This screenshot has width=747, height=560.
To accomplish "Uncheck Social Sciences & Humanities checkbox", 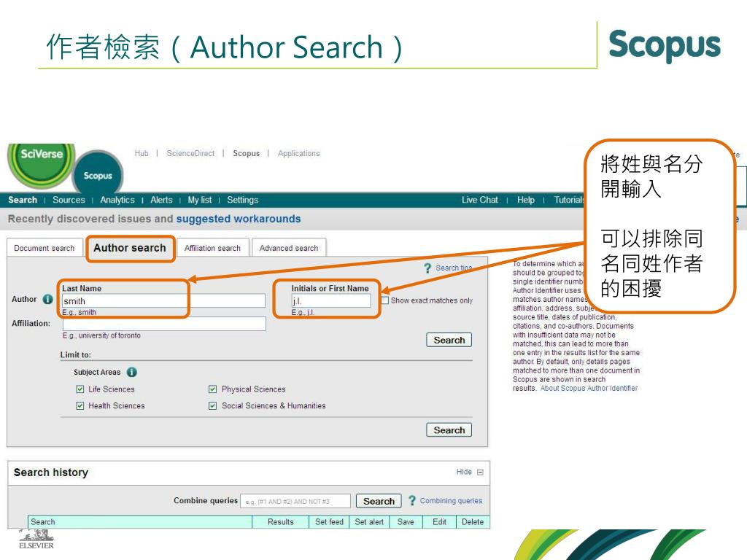I will click(x=212, y=405).
